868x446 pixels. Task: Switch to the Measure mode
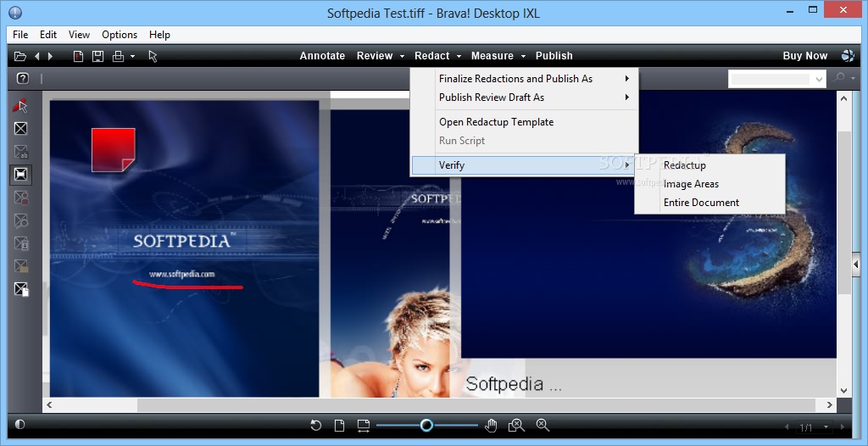click(492, 56)
